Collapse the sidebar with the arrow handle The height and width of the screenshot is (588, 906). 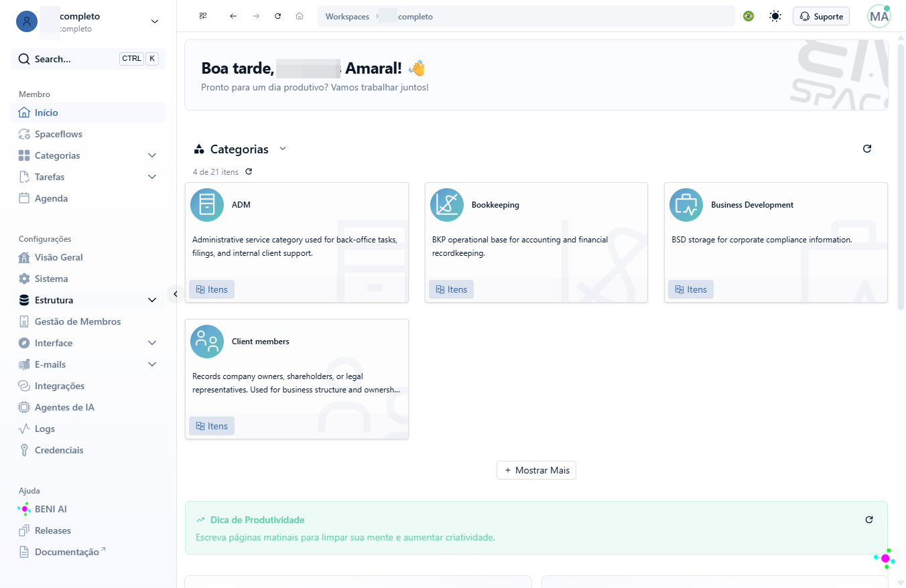(175, 293)
